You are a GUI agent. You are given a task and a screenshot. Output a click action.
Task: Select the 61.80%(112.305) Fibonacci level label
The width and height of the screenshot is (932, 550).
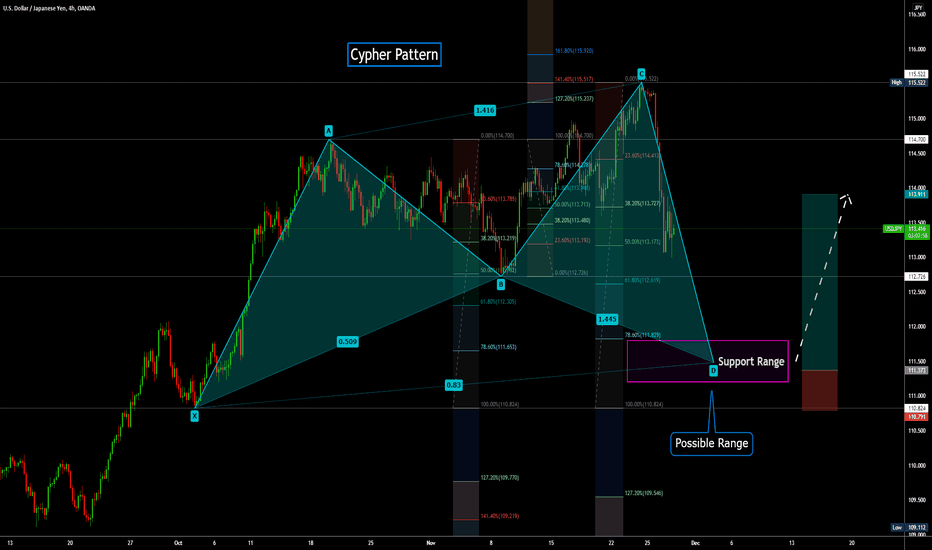click(498, 302)
